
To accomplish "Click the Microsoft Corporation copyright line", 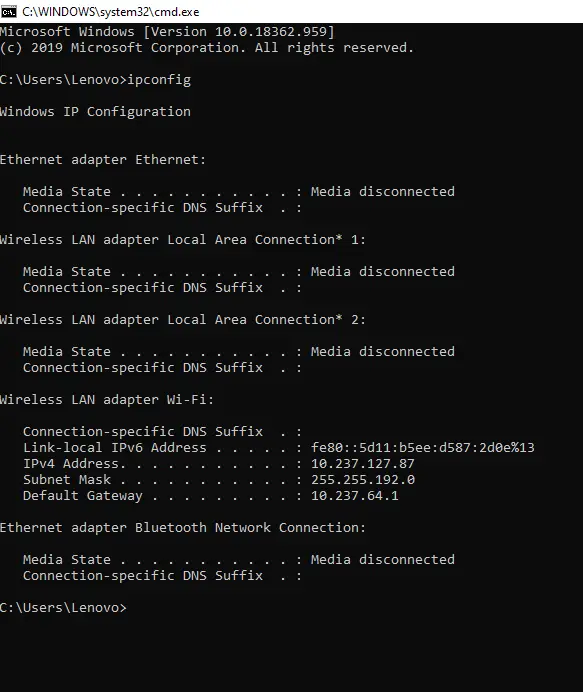I will (x=207, y=48).
